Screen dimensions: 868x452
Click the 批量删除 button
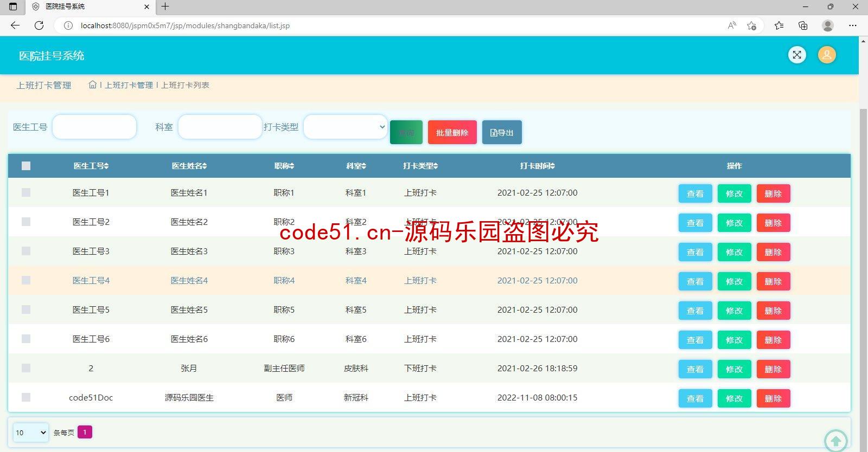452,132
